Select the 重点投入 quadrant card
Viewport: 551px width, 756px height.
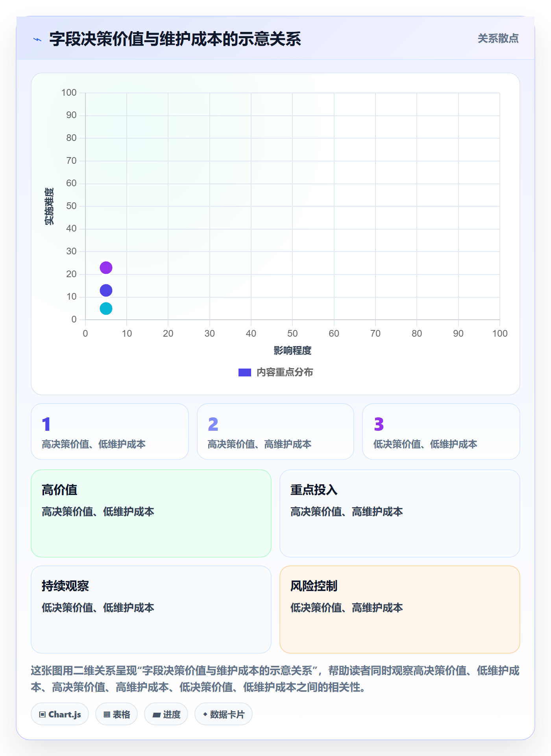click(x=400, y=513)
